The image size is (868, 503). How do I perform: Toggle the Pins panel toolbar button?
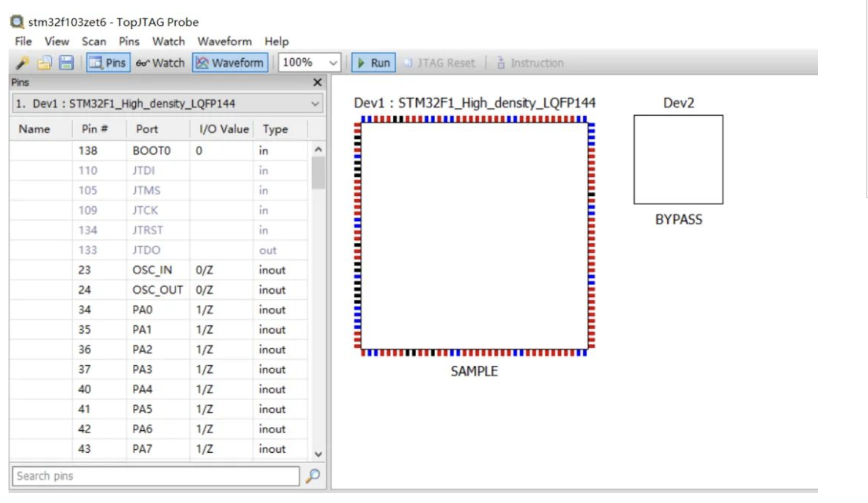coord(108,62)
